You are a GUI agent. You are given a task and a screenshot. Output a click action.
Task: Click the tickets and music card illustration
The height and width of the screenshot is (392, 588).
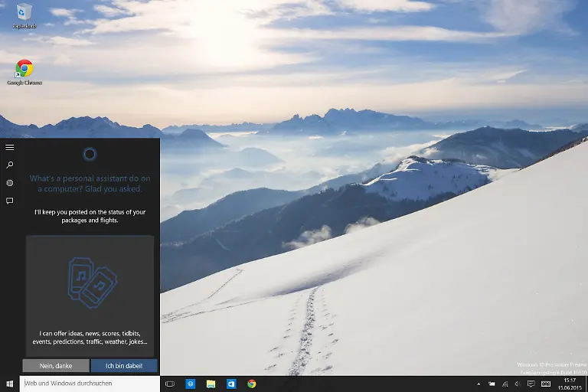(x=92, y=282)
